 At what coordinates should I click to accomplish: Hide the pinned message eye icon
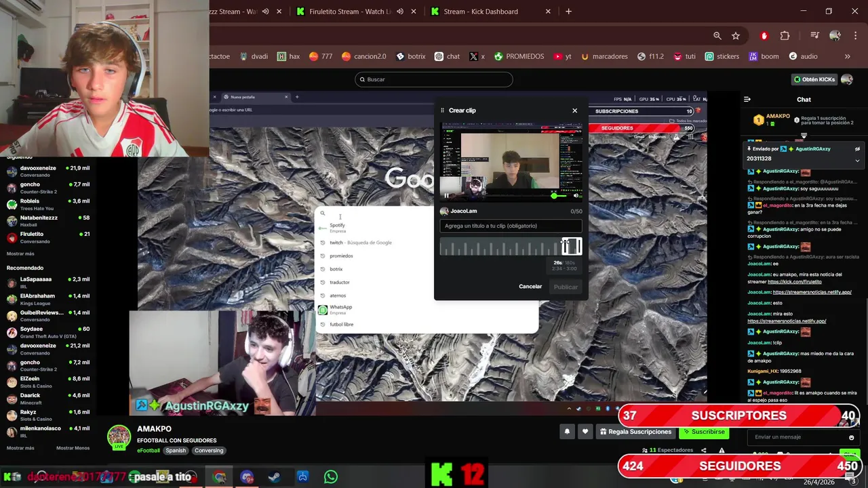857,149
